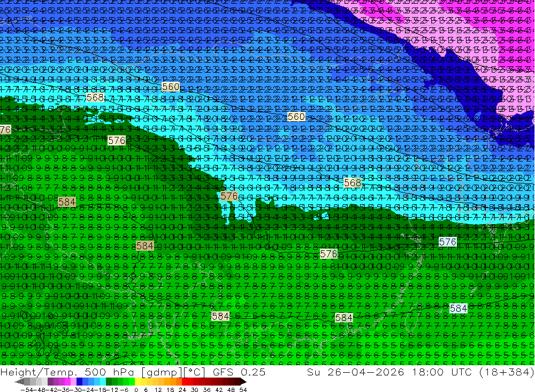Click the date '26-04-2026'
This screenshot has width=535, height=392.
click(x=366, y=372)
